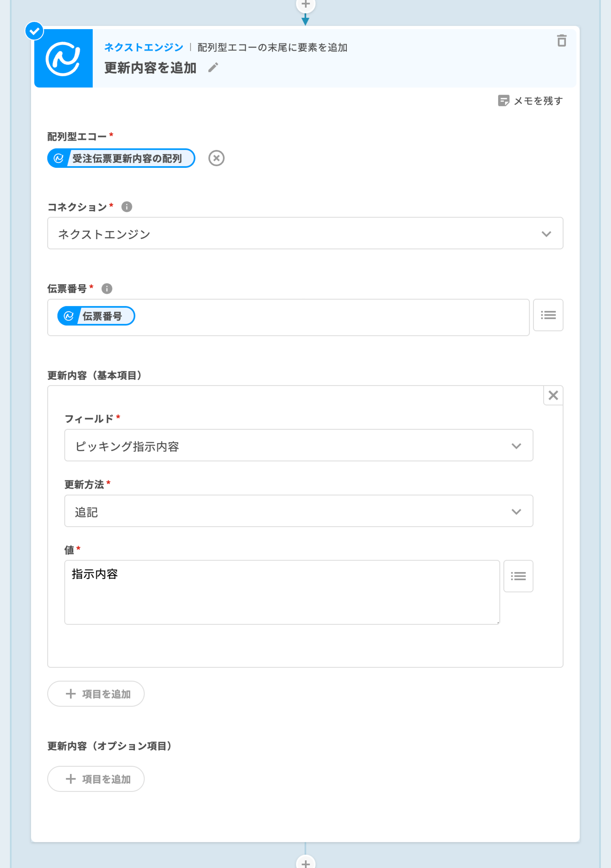
Task: Click the 伝票番号 variable pill
Action: tap(96, 316)
